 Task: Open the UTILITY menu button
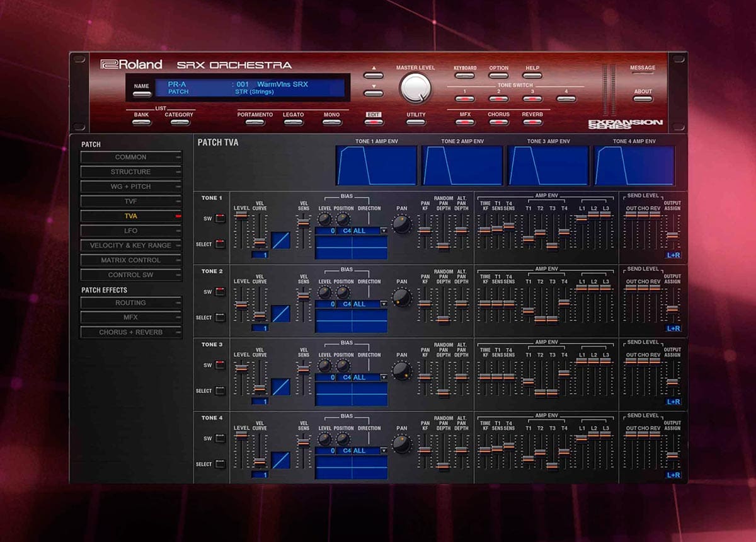[416, 122]
